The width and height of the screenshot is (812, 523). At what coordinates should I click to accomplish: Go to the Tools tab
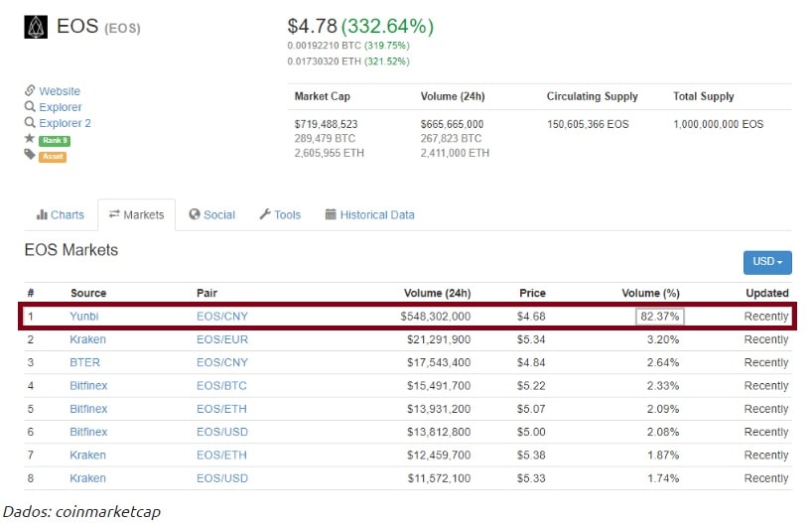coord(280,214)
